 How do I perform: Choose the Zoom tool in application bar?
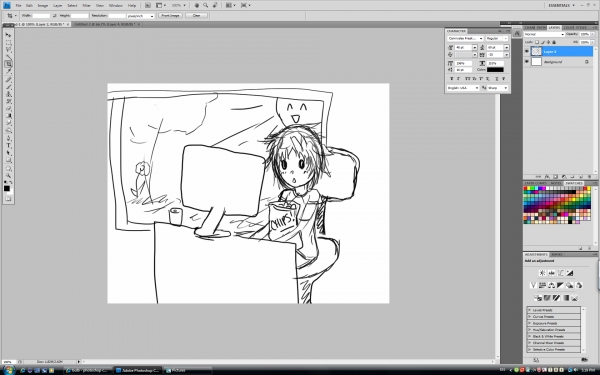point(206,5)
